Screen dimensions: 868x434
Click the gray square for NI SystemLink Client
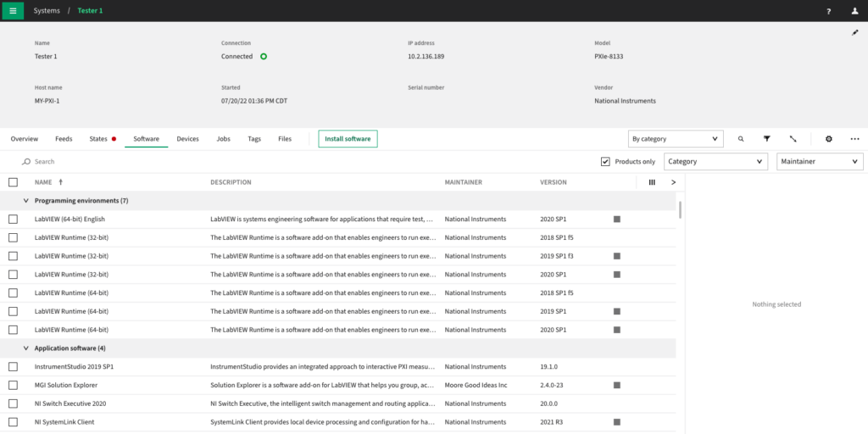tap(617, 422)
